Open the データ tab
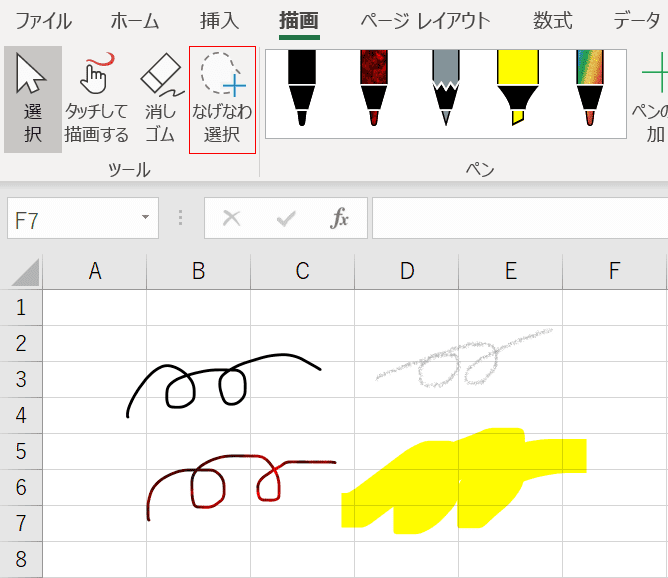 point(637,20)
